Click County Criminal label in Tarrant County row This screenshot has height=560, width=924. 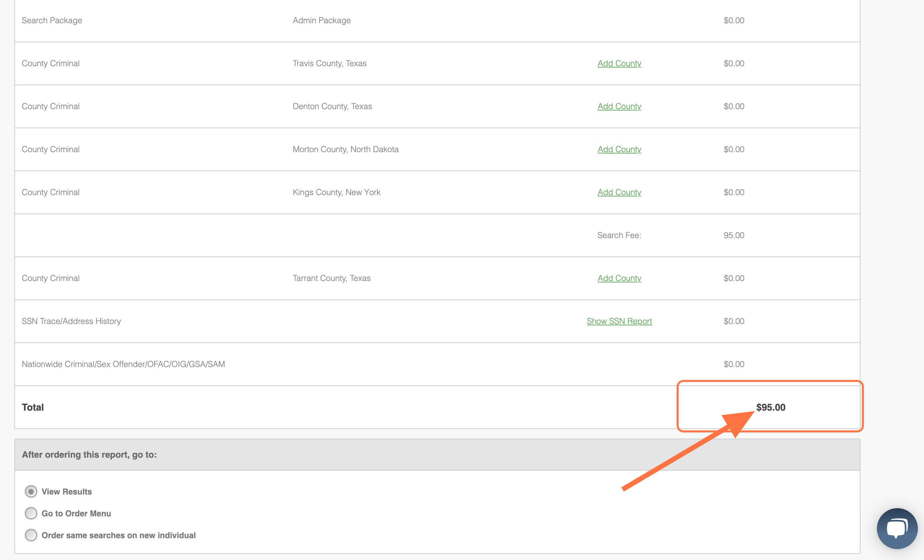[x=50, y=278]
